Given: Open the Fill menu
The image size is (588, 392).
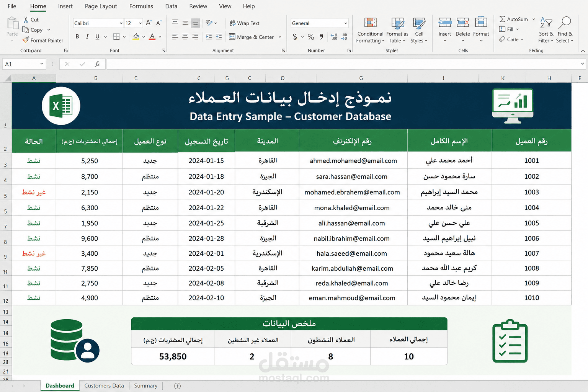Looking at the screenshot, I should (x=509, y=29).
